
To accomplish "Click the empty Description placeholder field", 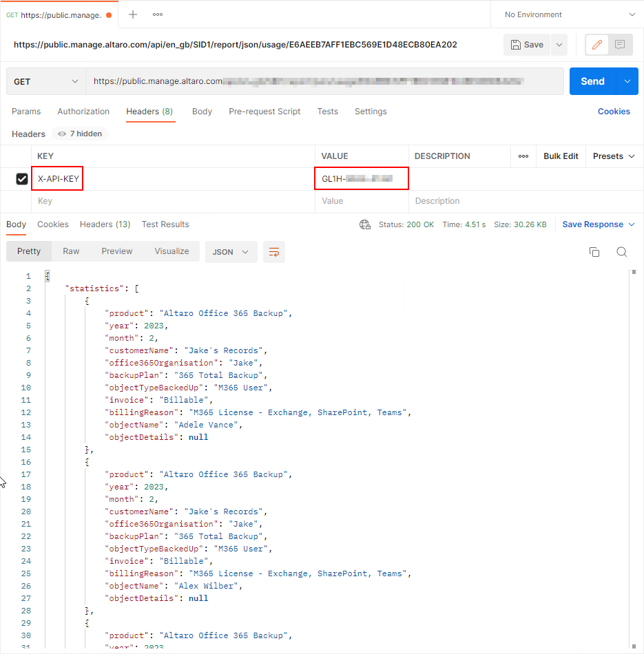I will coord(526,201).
